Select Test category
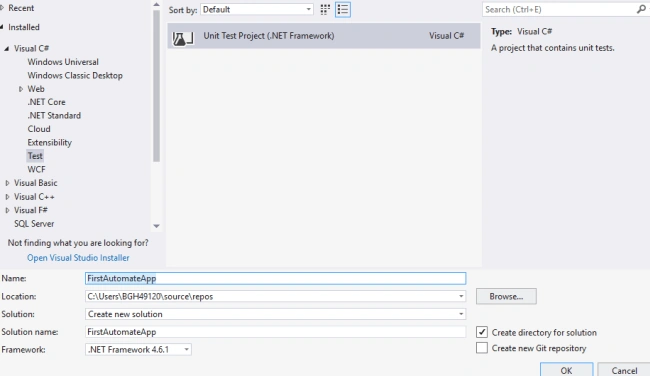Screen dimensions: 650x376 tap(35, 156)
